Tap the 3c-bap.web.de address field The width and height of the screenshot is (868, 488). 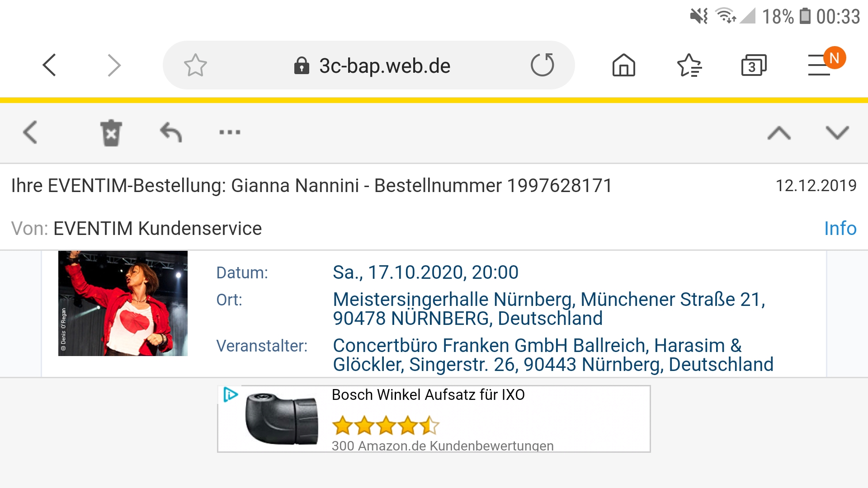click(x=384, y=66)
